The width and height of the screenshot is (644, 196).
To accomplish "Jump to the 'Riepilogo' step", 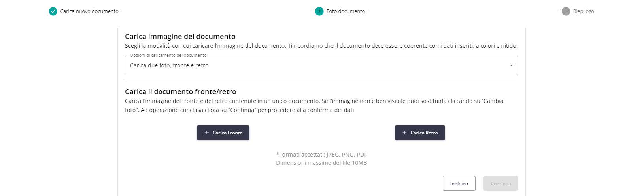I will [584, 11].
